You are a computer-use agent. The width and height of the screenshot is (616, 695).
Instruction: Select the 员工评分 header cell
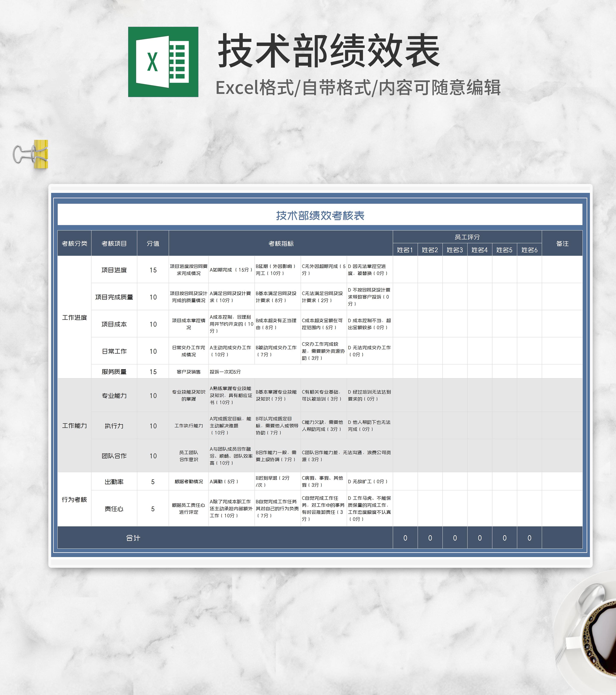pyautogui.click(x=467, y=237)
